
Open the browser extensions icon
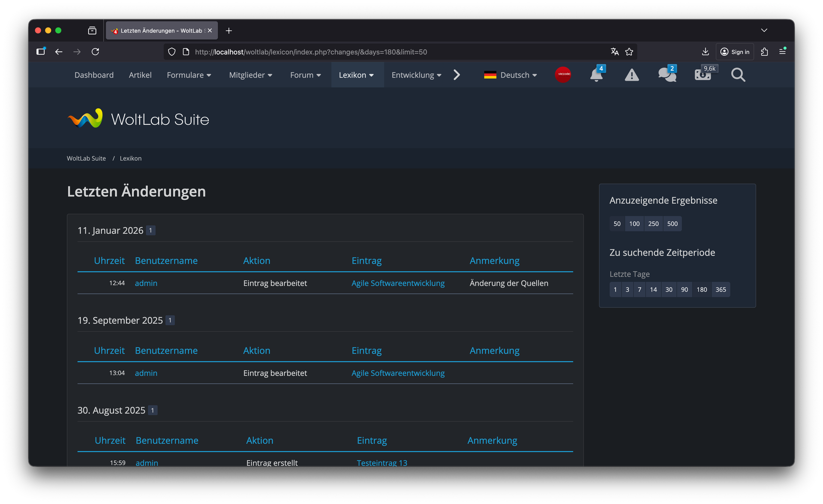click(764, 52)
